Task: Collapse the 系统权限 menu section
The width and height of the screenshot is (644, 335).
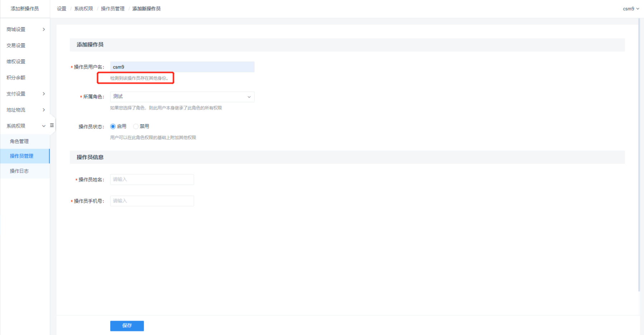Action: point(44,126)
